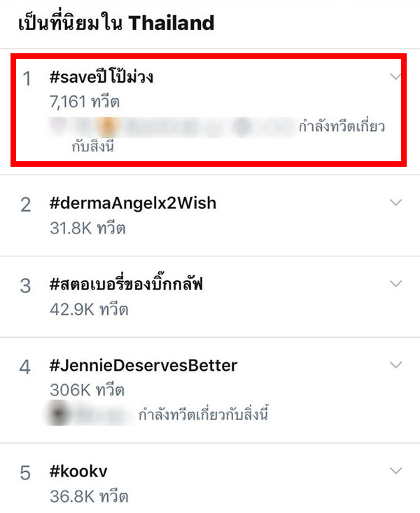Tap the 36.8K ทวีต count

pyautogui.click(x=88, y=496)
